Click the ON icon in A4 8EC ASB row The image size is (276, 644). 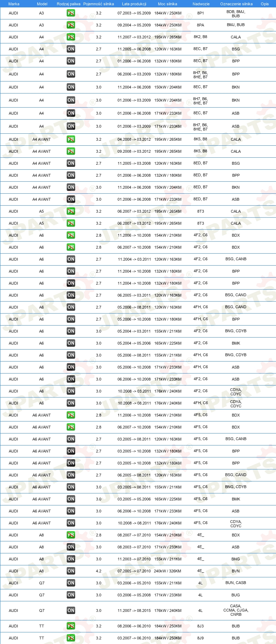(x=71, y=113)
